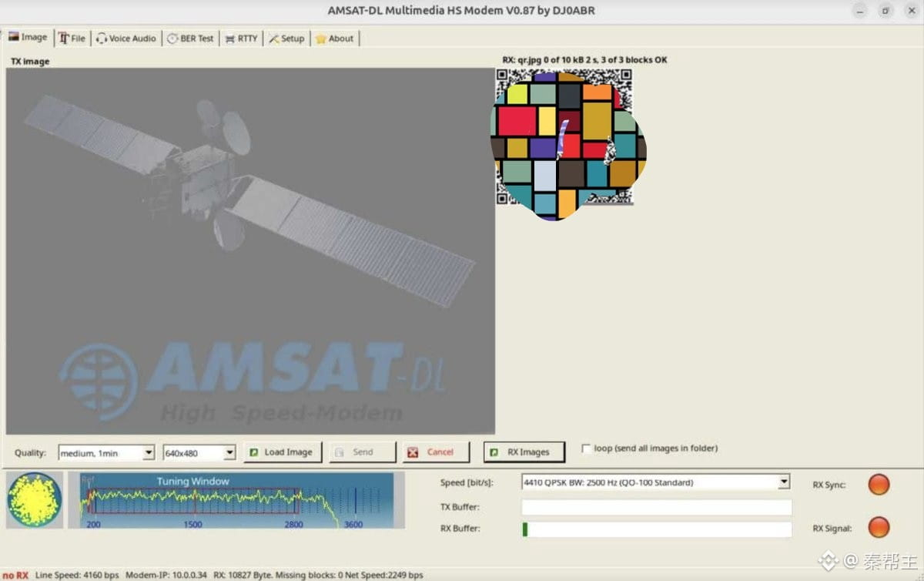Click the 'no RX' status text
The image size is (924, 581).
coord(15,575)
